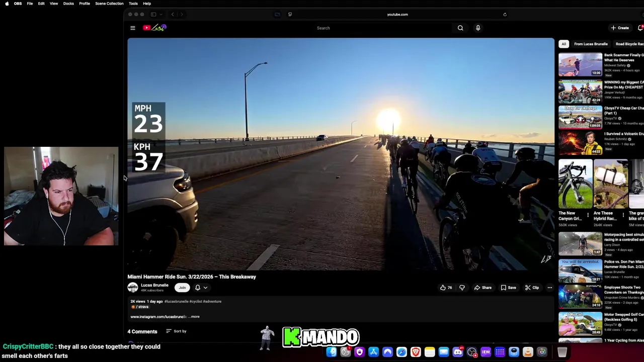Open Bank Scammer video thumbnail
644x362 pixels.
point(580,65)
